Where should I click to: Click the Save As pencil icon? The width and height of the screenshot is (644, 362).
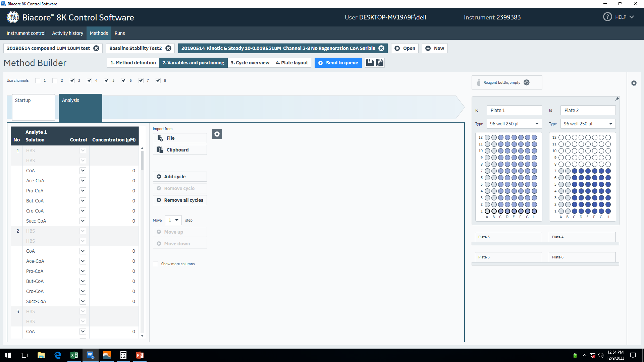tap(380, 63)
